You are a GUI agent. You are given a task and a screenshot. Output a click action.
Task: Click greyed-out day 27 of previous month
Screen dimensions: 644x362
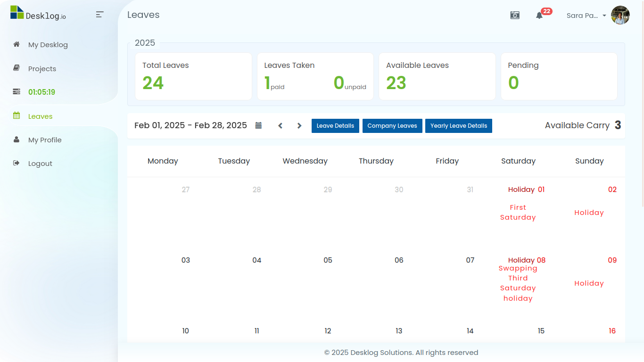[186, 189]
